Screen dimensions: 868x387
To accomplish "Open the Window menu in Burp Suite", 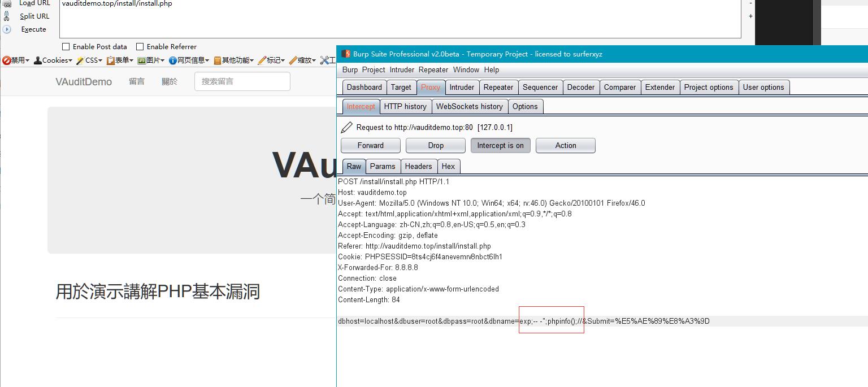I will [466, 70].
